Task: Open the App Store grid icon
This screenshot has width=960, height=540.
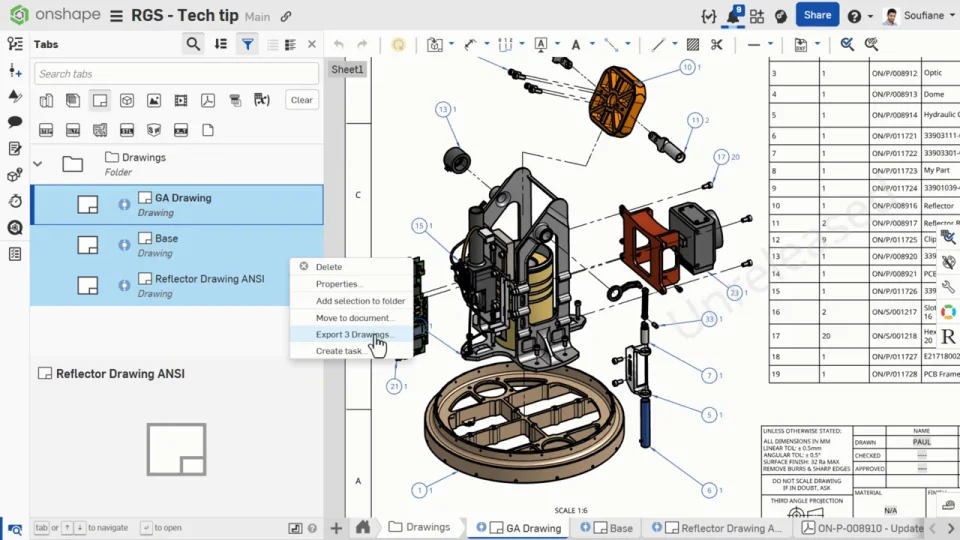Action: coord(757,16)
